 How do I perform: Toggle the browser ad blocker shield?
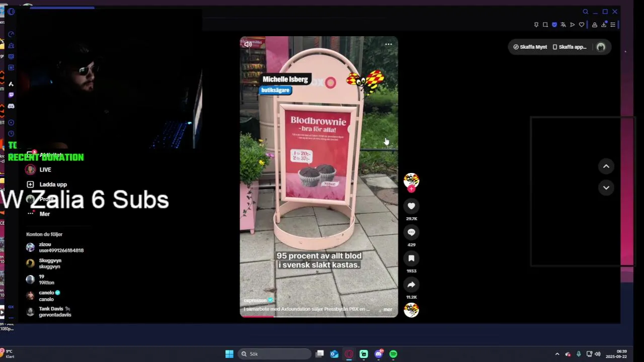pyautogui.click(x=554, y=25)
